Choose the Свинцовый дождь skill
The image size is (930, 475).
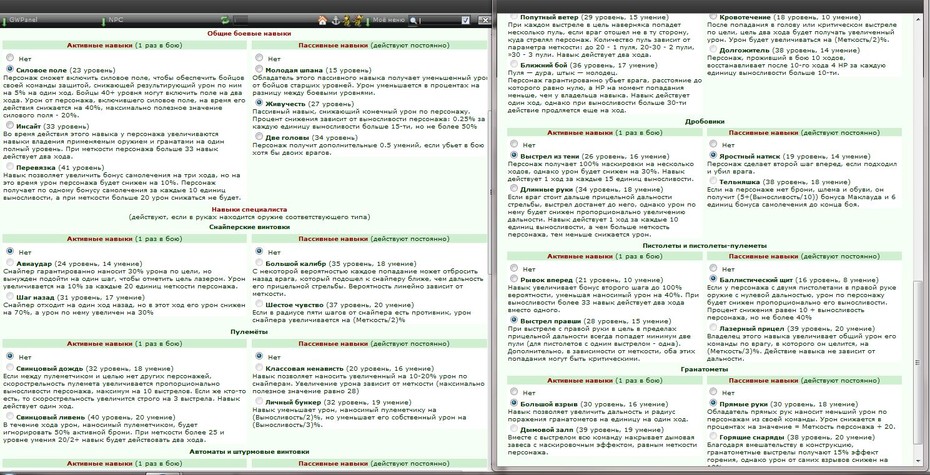point(10,367)
